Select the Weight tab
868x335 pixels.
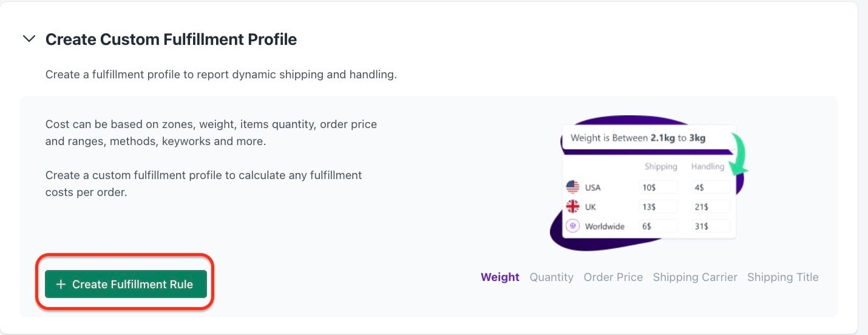(500, 277)
